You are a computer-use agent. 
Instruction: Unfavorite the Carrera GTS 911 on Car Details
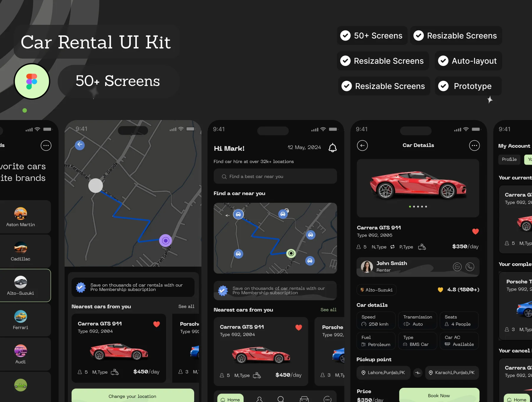(x=475, y=231)
